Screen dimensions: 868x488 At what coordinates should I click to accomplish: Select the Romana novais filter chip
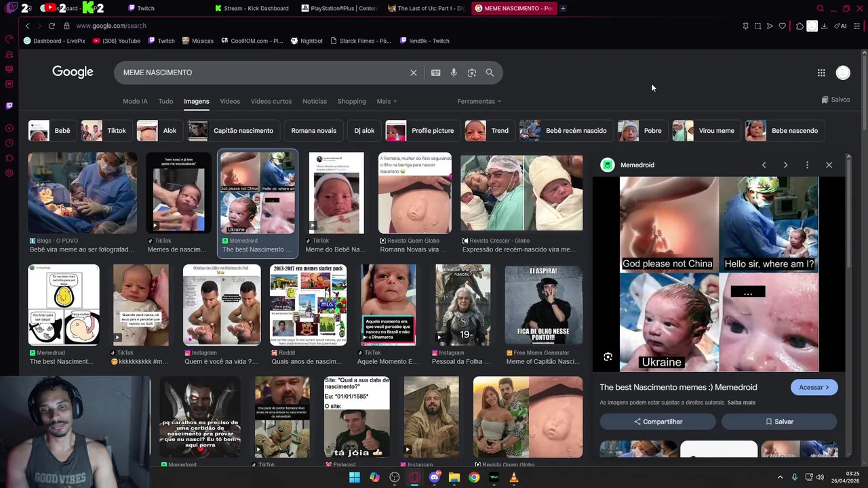[313, 131]
